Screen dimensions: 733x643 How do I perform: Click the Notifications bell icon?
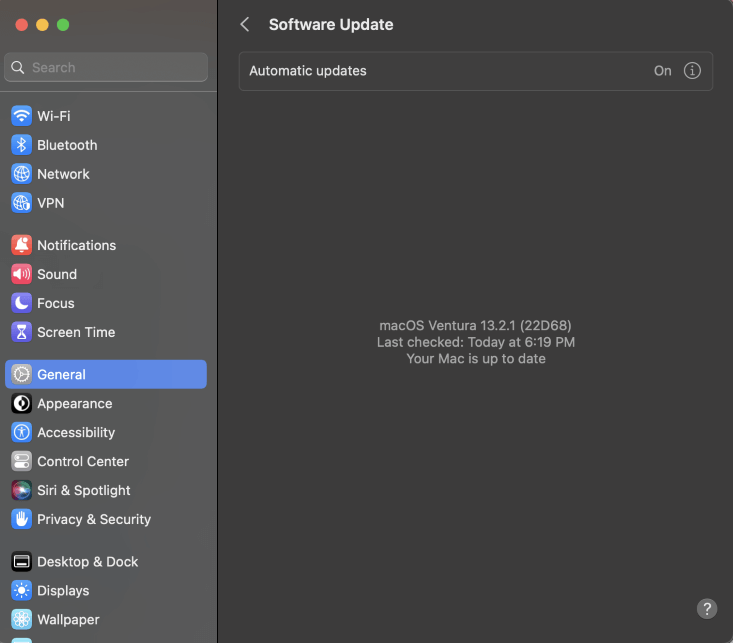click(21, 245)
